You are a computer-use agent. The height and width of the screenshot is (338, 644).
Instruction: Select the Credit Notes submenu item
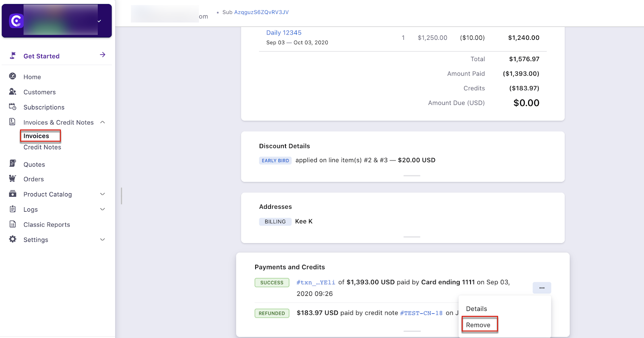(42, 147)
